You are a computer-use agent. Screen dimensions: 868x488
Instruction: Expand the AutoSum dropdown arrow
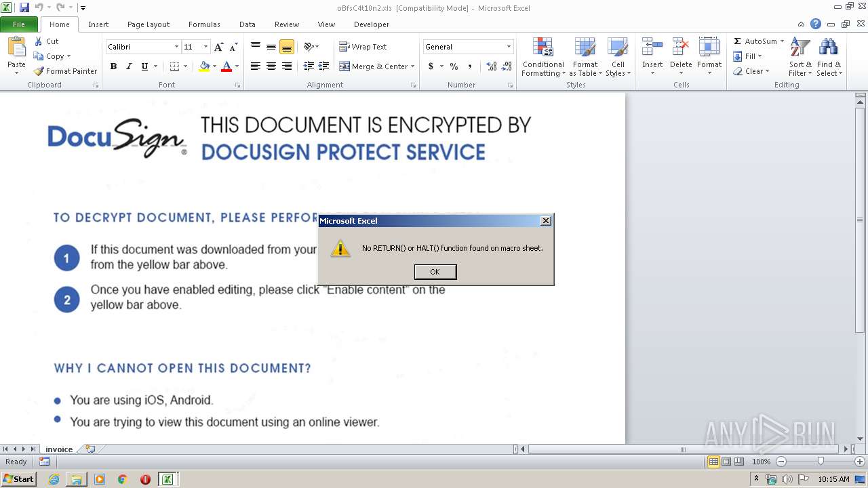pyautogui.click(x=782, y=41)
